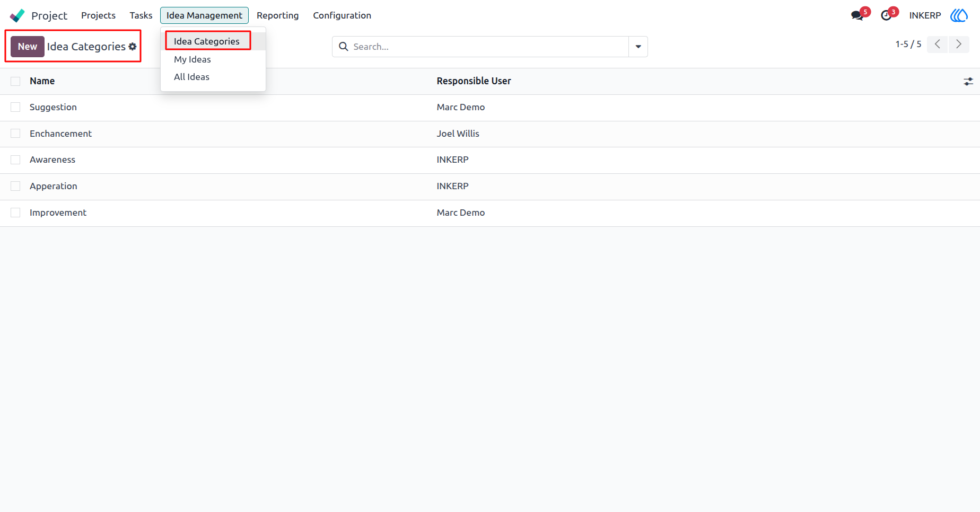This screenshot has height=512, width=980.
Task: Click Marc Demo in Improvement row
Action: 461,213
